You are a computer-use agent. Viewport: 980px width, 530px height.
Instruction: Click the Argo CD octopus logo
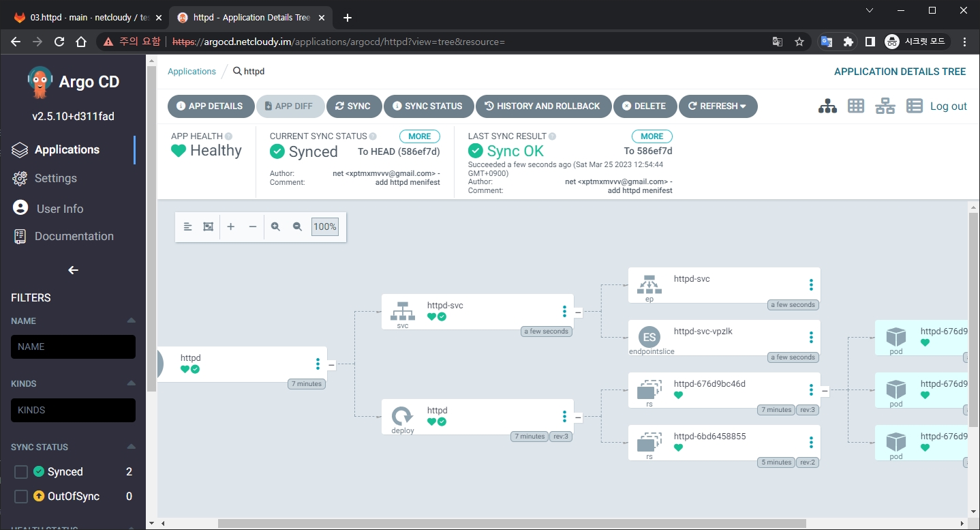tap(40, 82)
